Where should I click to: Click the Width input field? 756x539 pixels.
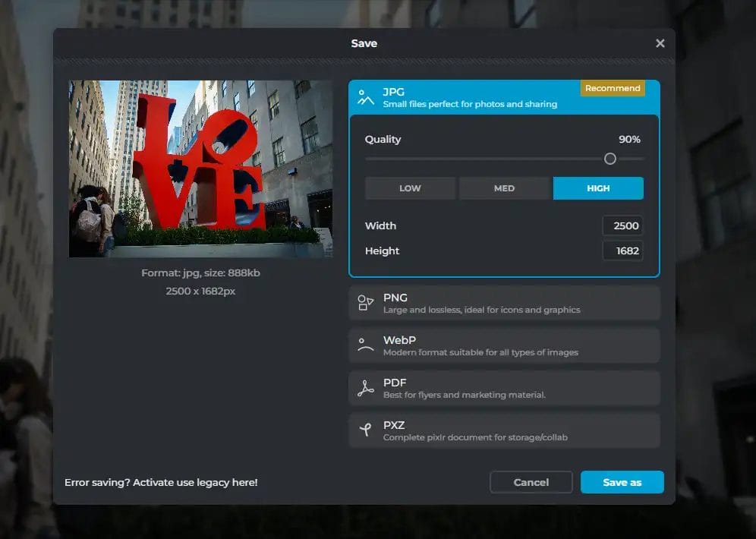click(x=622, y=225)
